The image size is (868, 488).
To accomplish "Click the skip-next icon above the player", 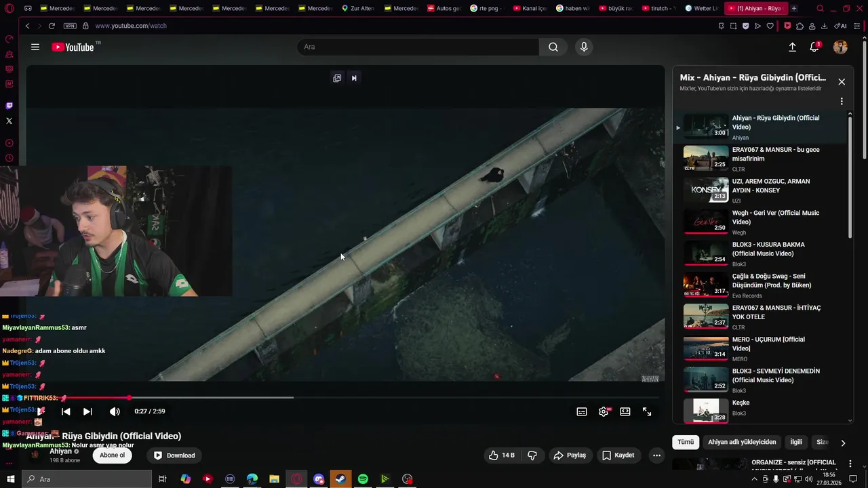I will [x=354, y=78].
